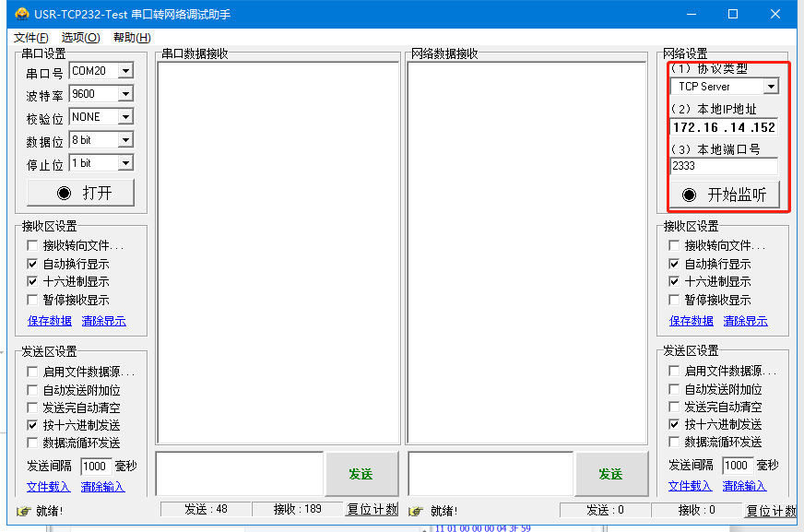Click the network status ready icon
The image size is (804, 532).
click(416, 511)
